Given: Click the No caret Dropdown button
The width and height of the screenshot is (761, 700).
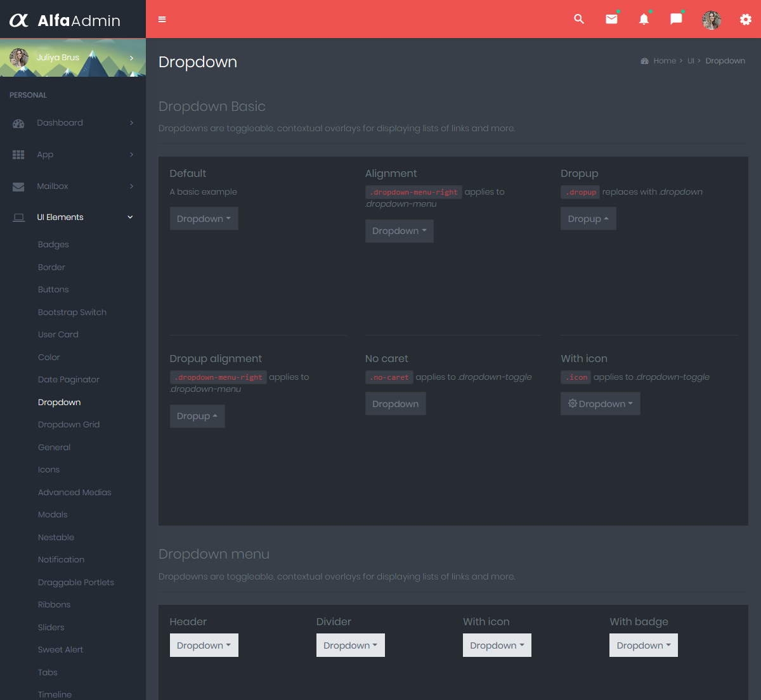Looking at the screenshot, I should click(395, 404).
